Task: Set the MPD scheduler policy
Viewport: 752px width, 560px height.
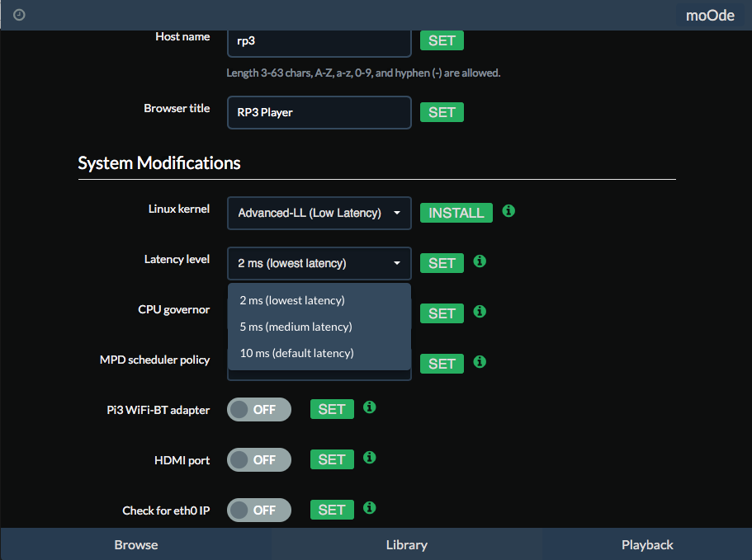Action: 442,364
